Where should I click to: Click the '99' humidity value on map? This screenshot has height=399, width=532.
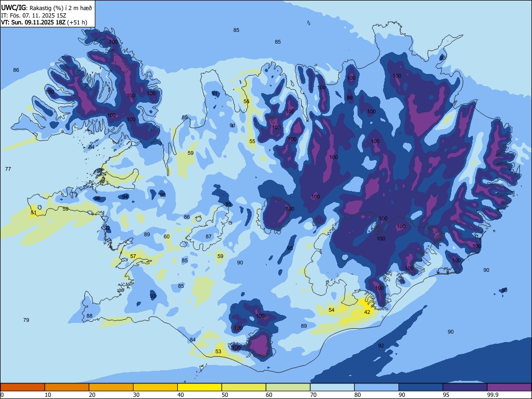pyautogui.click(x=350, y=98)
